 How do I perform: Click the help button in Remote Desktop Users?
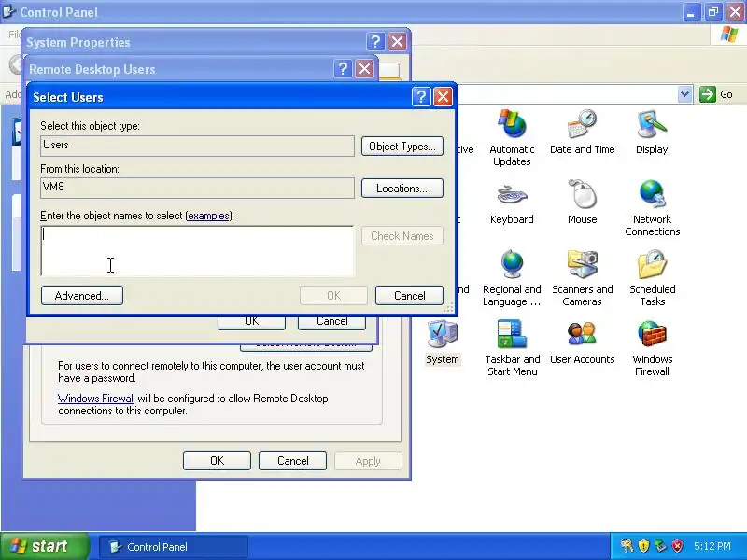point(343,69)
